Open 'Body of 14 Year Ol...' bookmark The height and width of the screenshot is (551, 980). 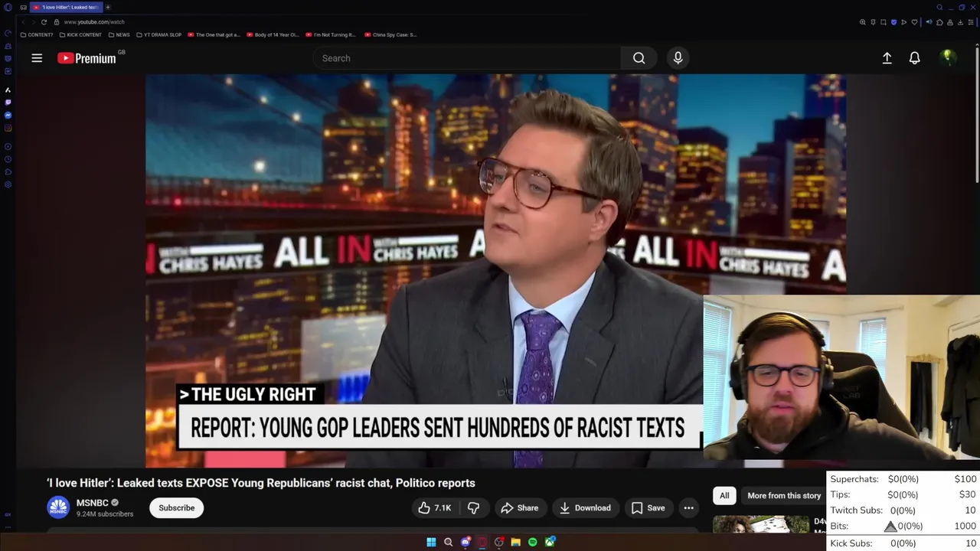[273, 34]
